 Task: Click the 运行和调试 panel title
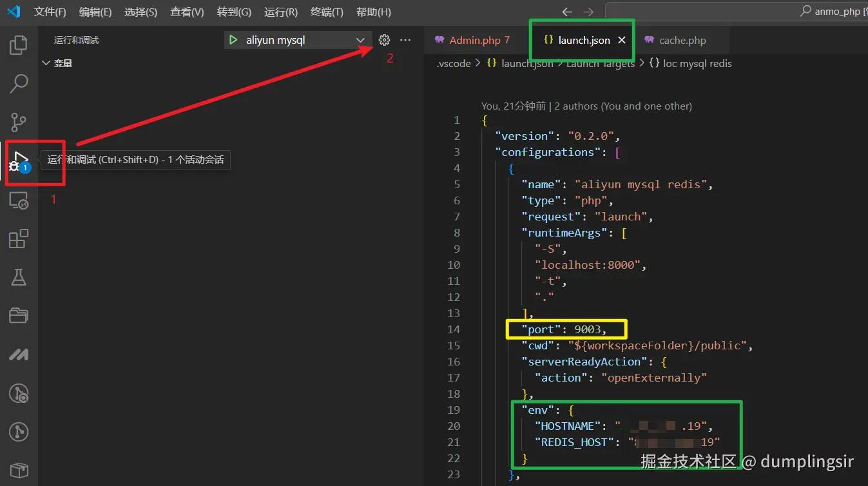[x=77, y=40]
